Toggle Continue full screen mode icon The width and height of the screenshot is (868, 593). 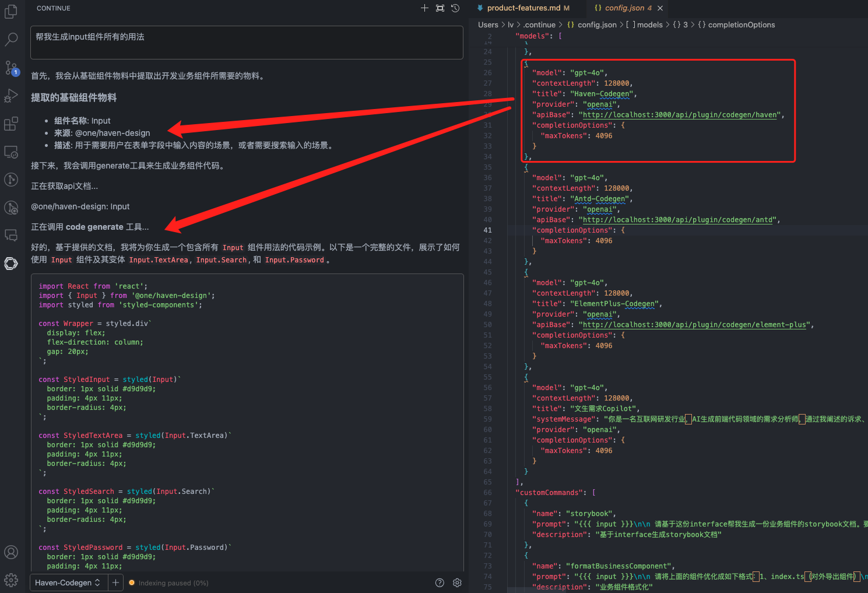click(x=440, y=8)
